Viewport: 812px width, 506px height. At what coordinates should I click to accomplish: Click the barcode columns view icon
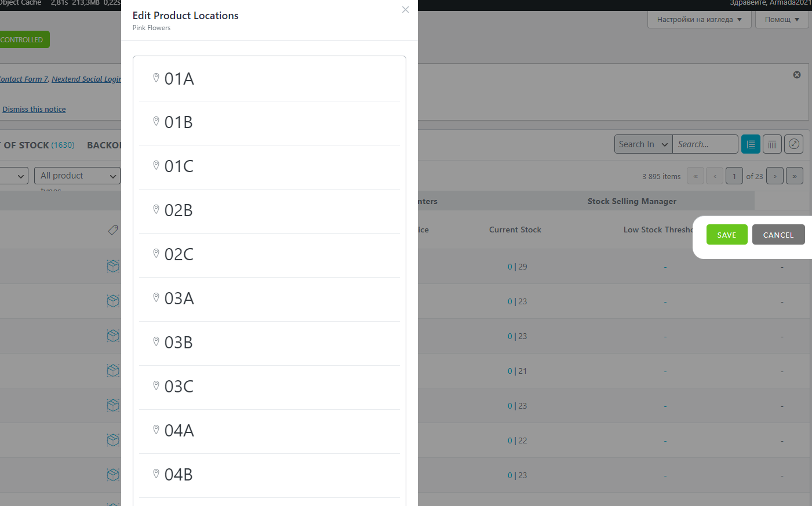pos(772,144)
